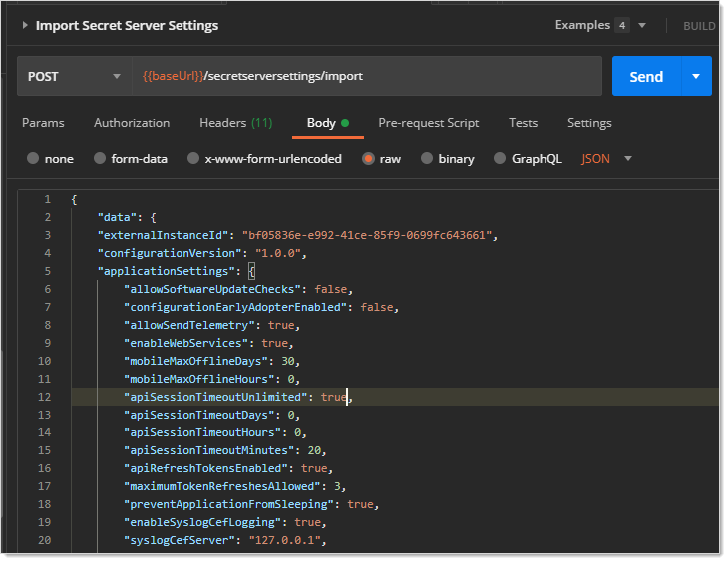Viewport: 728px width, 562px height.
Task: Click the BUILD mode button
Action: click(698, 26)
